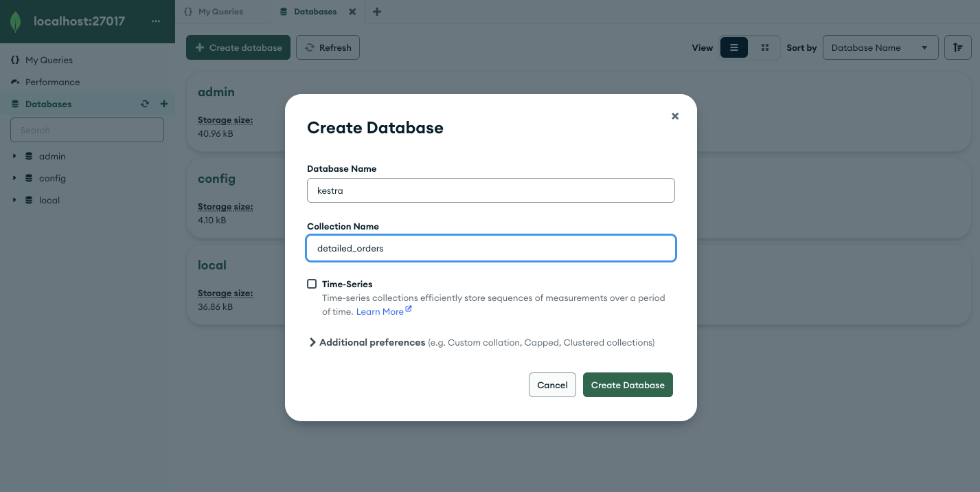Click the MongoDB leaf logo
The height and width of the screenshot is (492, 980).
point(15,21)
